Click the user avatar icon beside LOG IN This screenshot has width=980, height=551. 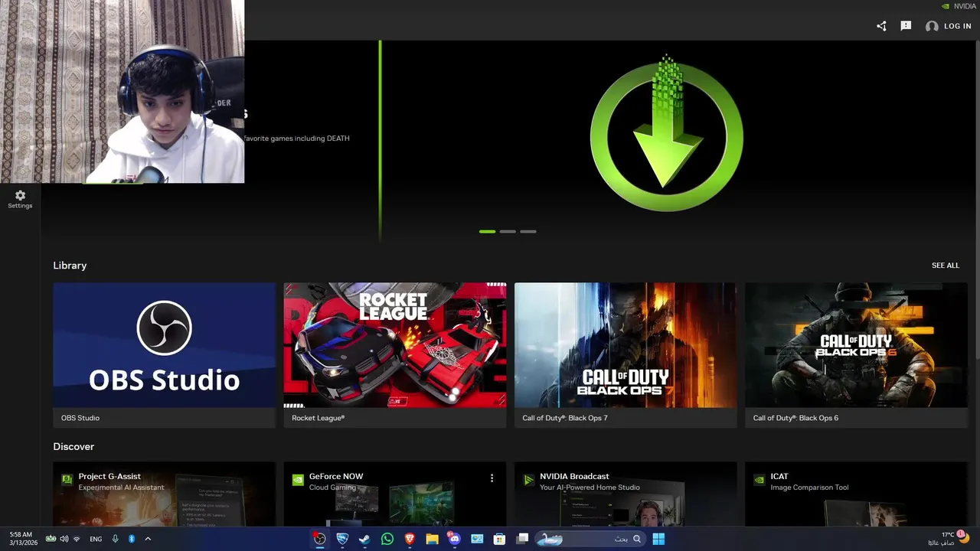(x=932, y=26)
